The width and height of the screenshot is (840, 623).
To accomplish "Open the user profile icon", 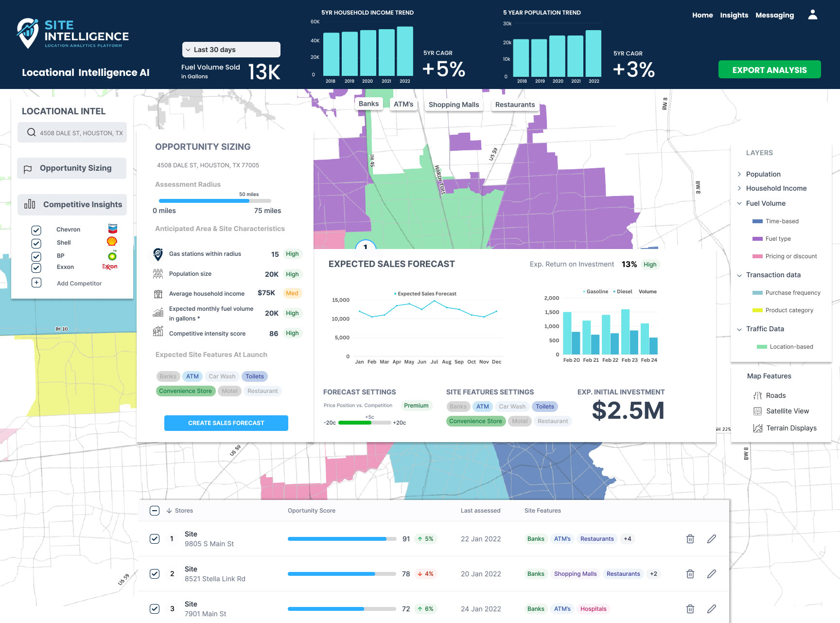I will pos(812,15).
